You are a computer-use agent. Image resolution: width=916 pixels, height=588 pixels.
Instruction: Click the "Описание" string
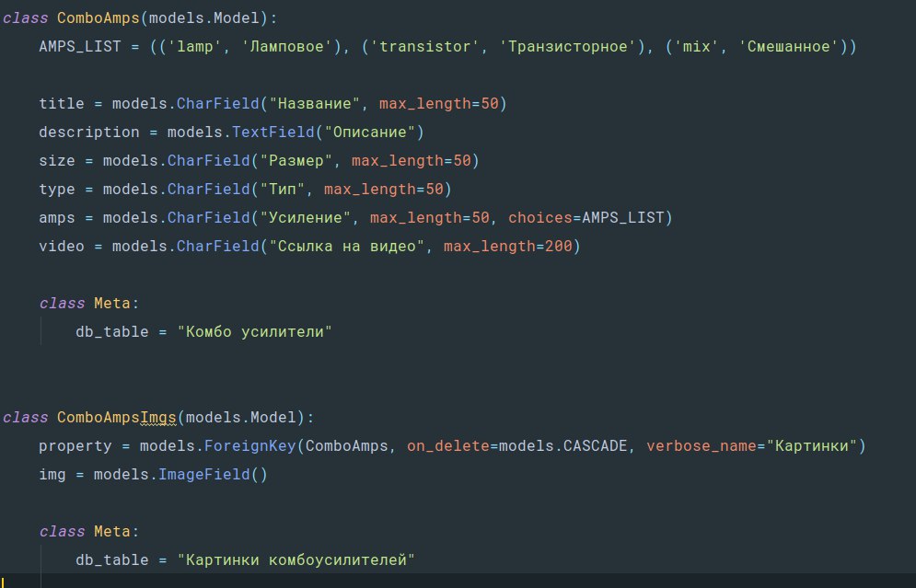(x=369, y=133)
